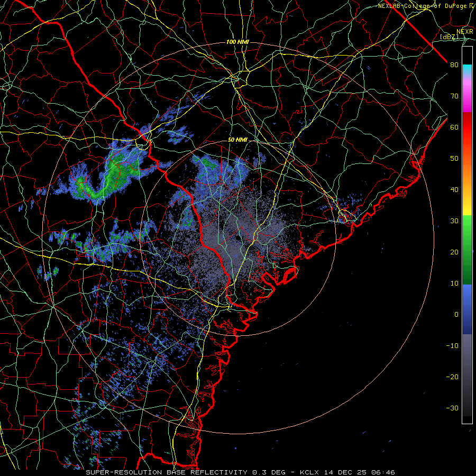This screenshot has height=476, width=476.
Task: Click the 30 value on the color scale
Action: (x=454, y=221)
